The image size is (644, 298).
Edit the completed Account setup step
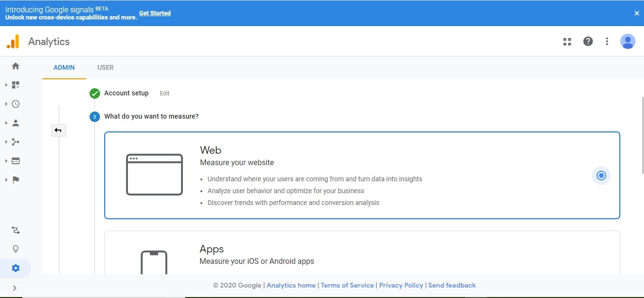tap(164, 93)
